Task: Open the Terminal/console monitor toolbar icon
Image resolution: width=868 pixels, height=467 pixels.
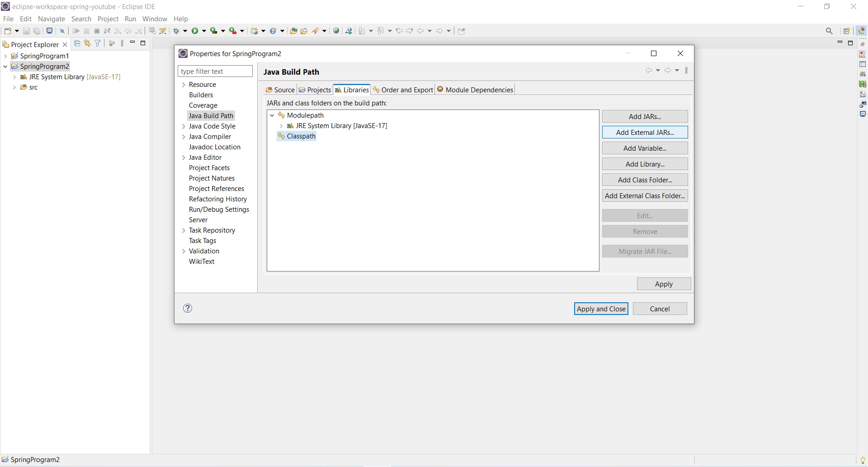Action: pos(50,31)
